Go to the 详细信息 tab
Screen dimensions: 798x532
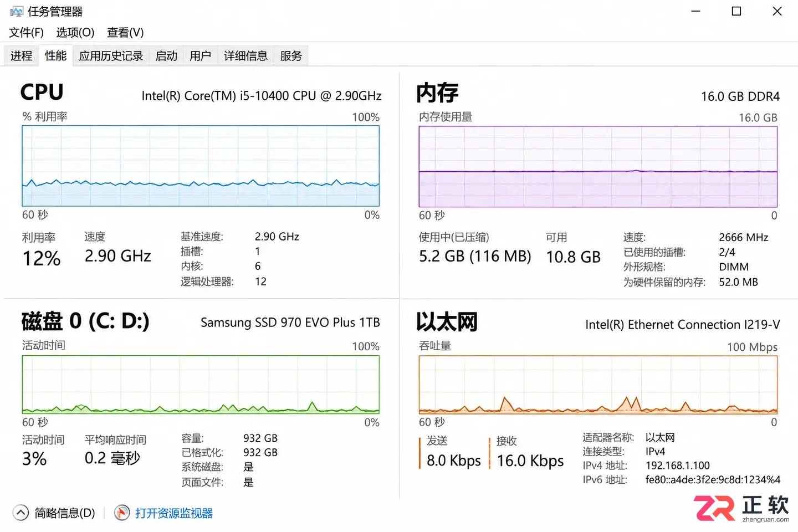point(245,55)
